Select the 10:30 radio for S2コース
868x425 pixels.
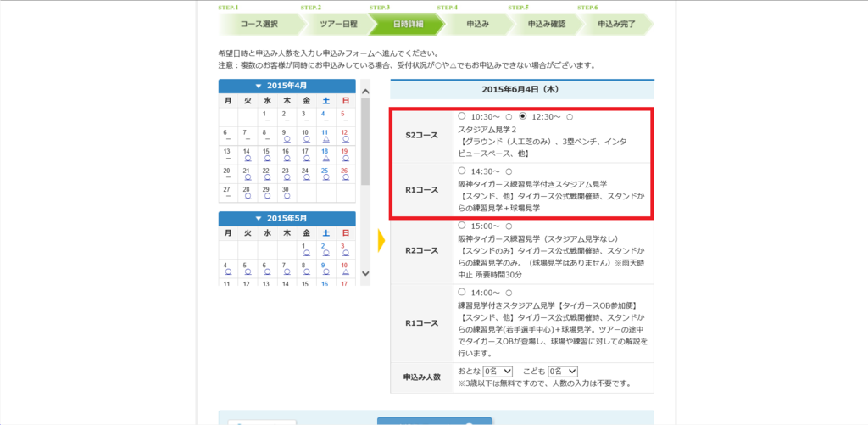point(461,116)
